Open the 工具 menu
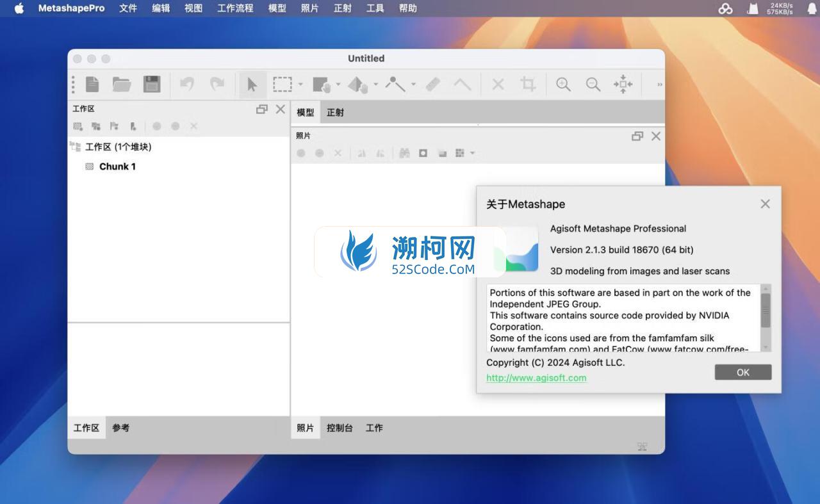Image resolution: width=820 pixels, height=504 pixels. coord(375,8)
